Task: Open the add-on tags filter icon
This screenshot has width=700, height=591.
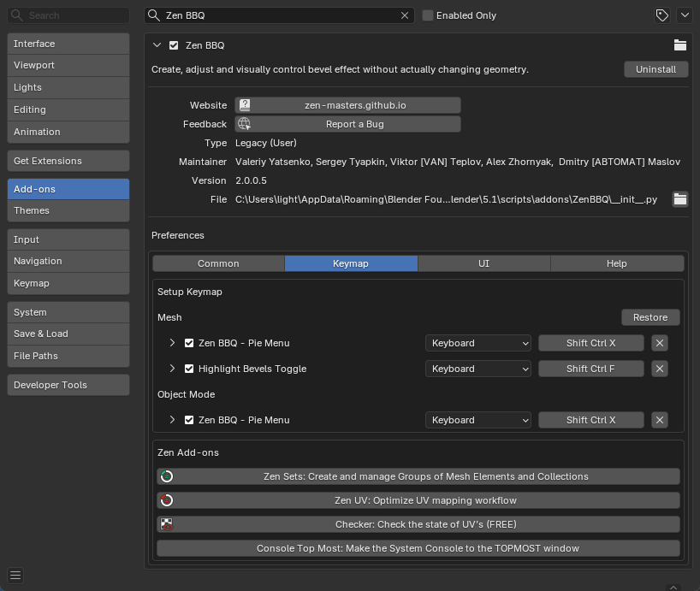Action: point(662,15)
